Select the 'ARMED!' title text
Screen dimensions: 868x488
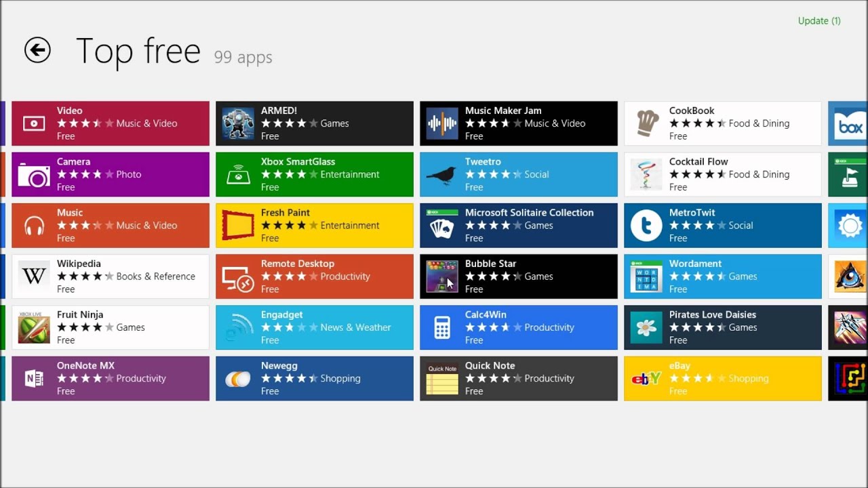click(279, 110)
